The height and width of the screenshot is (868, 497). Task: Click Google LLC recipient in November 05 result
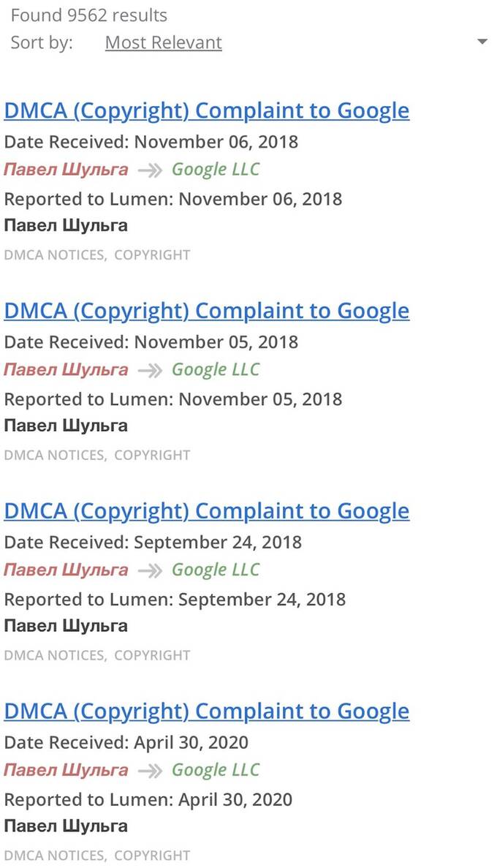(216, 370)
